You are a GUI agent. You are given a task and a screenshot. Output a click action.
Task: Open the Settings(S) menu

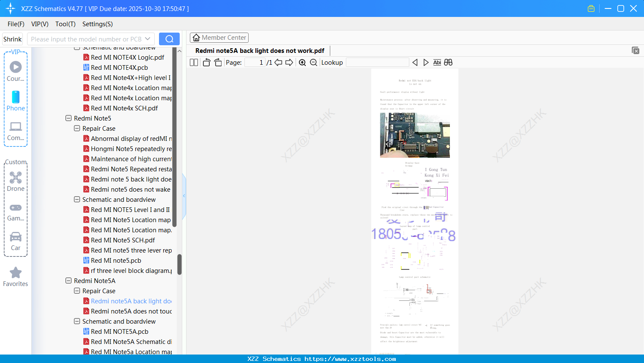pyautogui.click(x=98, y=24)
